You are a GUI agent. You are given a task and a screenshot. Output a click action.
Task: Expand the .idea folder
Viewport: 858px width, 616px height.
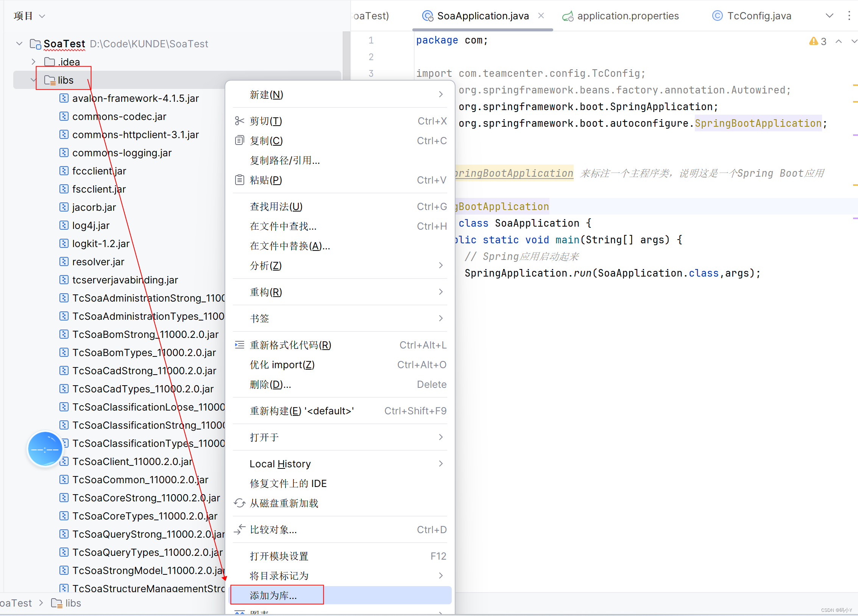click(x=33, y=61)
